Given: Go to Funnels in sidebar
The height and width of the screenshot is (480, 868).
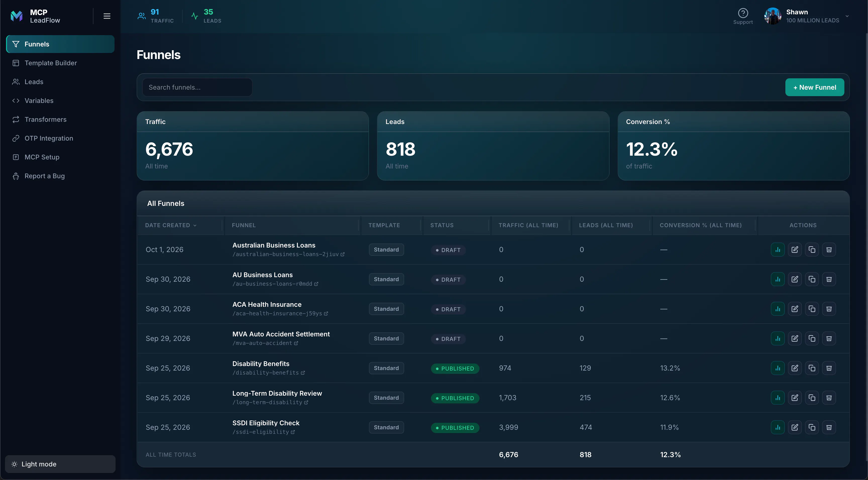Looking at the screenshot, I should coord(60,44).
